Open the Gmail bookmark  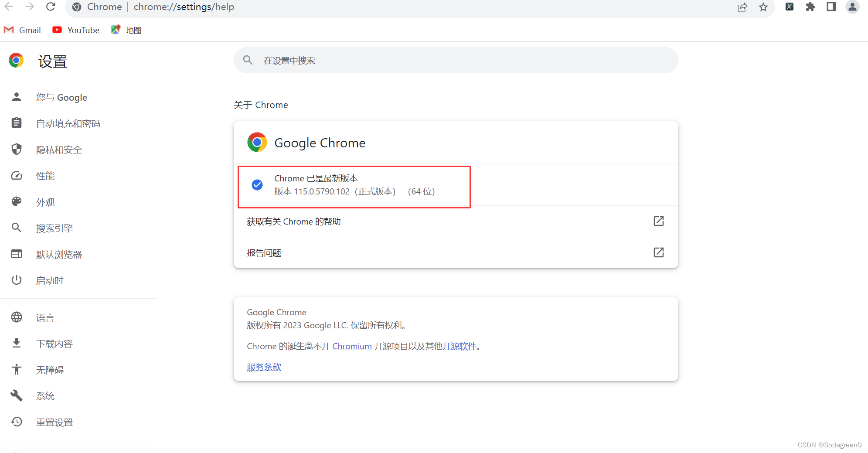tap(22, 30)
